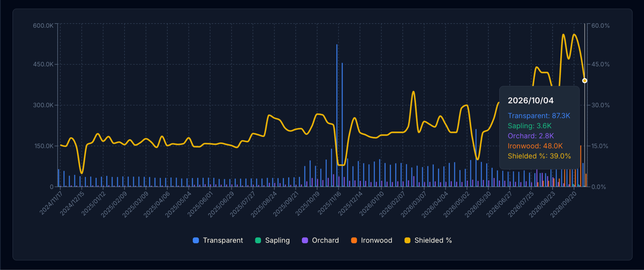
Task: Toggle the Ironwood legend entry
Action: tap(372, 240)
